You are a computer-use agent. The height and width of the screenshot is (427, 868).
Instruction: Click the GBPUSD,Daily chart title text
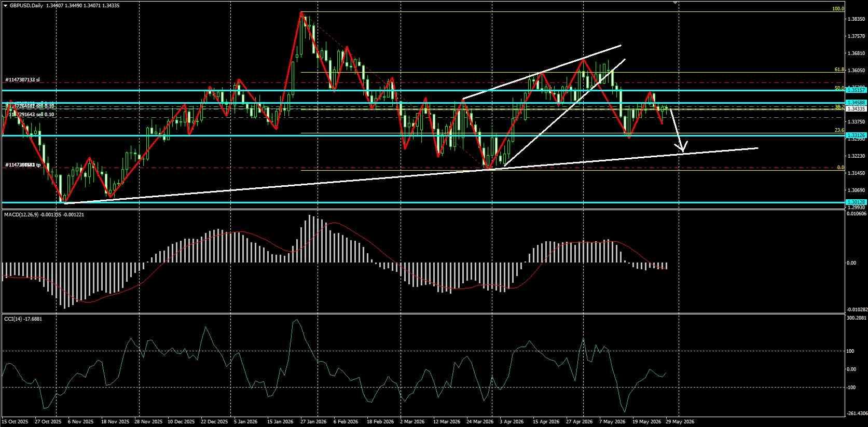[x=26, y=6]
